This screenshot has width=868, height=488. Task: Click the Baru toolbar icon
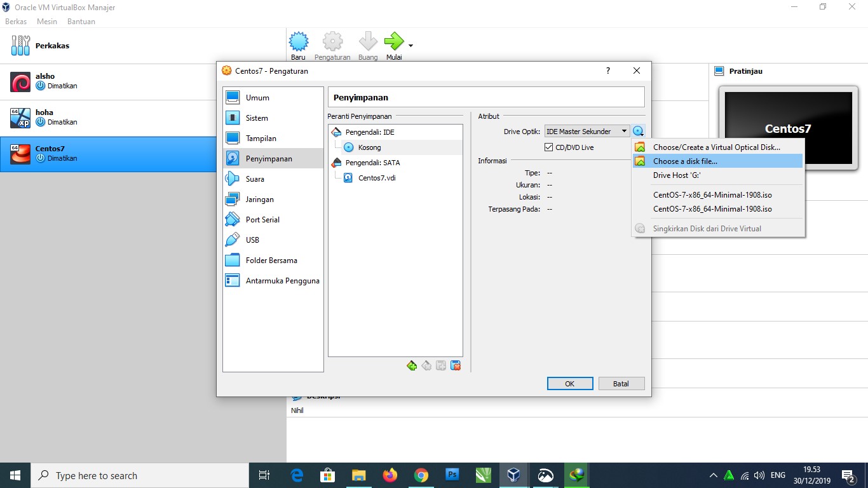point(298,41)
